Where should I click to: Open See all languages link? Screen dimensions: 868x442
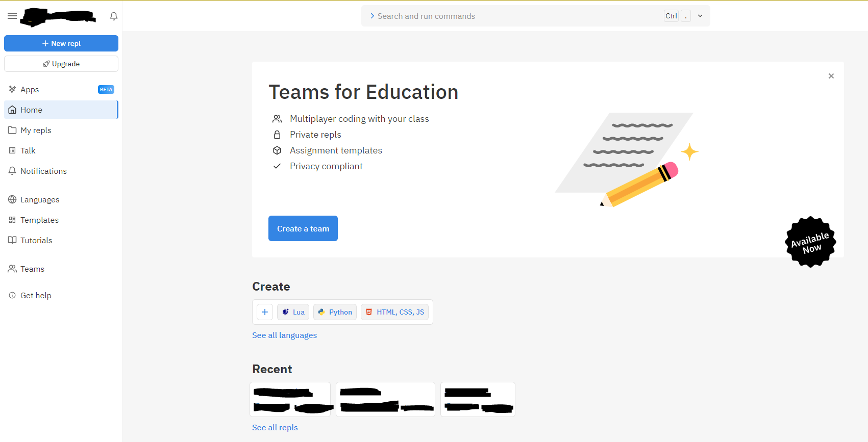click(284, 335)
